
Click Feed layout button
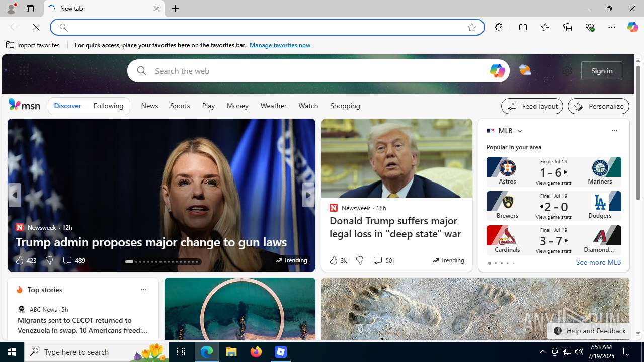coord(532,106)
